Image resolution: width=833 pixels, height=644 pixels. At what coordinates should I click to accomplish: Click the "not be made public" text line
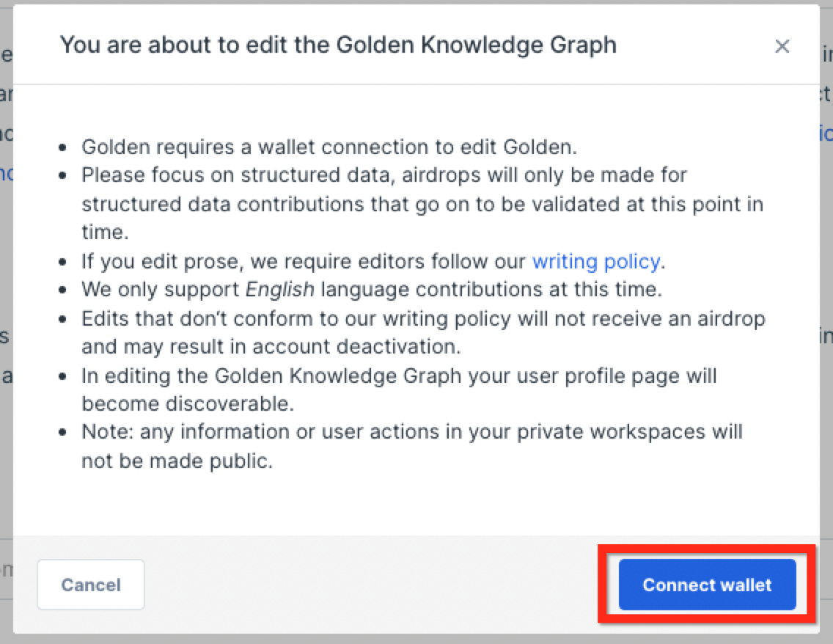177,461
